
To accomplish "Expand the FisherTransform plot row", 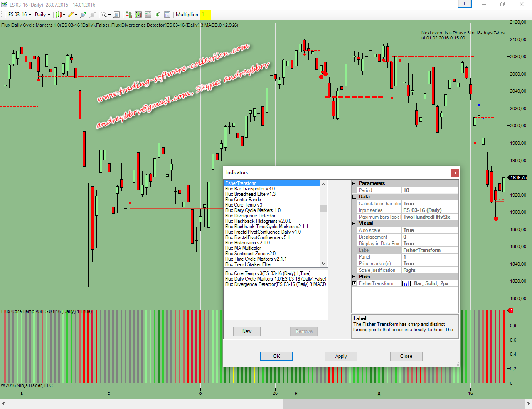I will (355, 283).
